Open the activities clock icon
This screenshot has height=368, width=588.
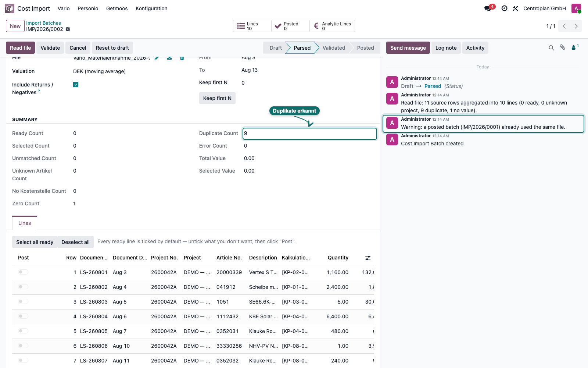tap(505, 8)
